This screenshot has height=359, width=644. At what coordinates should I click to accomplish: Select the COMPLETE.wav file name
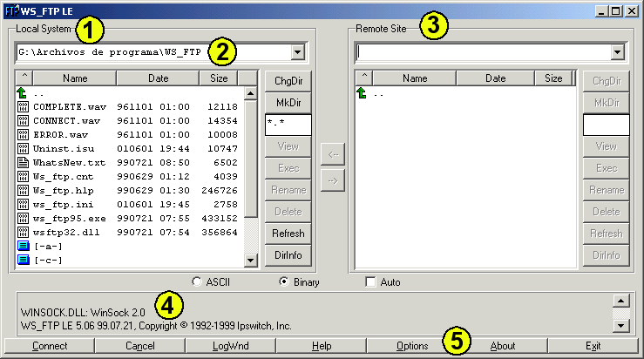[70, 107]
